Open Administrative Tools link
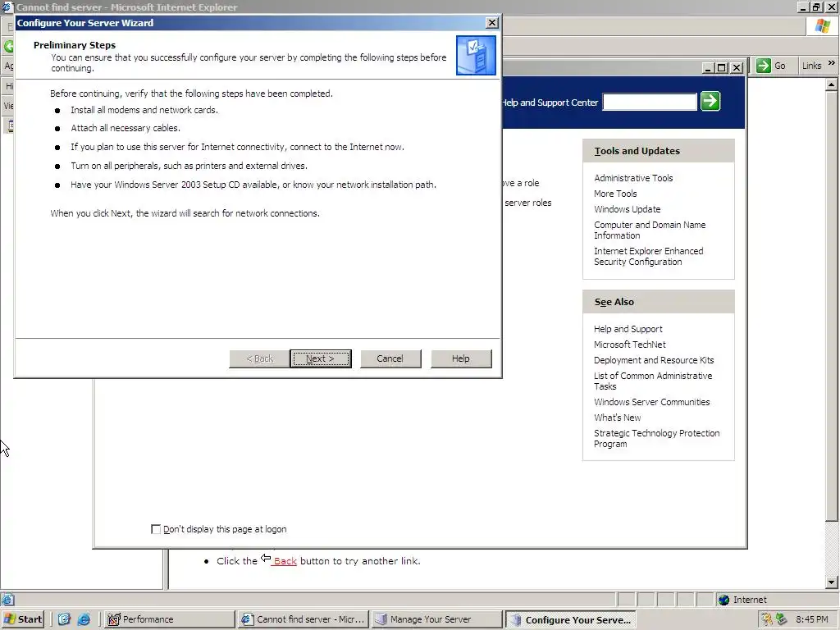 point(633,178)
